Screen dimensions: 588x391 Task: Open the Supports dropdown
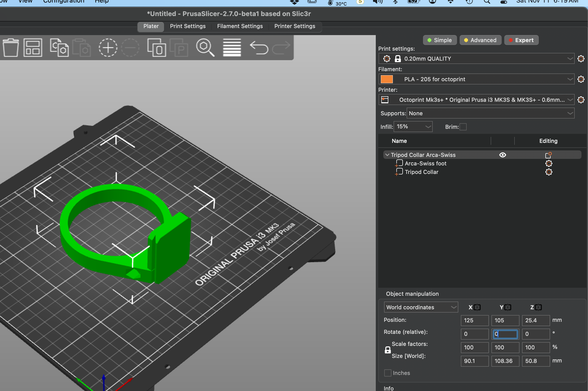pos(490,113)
